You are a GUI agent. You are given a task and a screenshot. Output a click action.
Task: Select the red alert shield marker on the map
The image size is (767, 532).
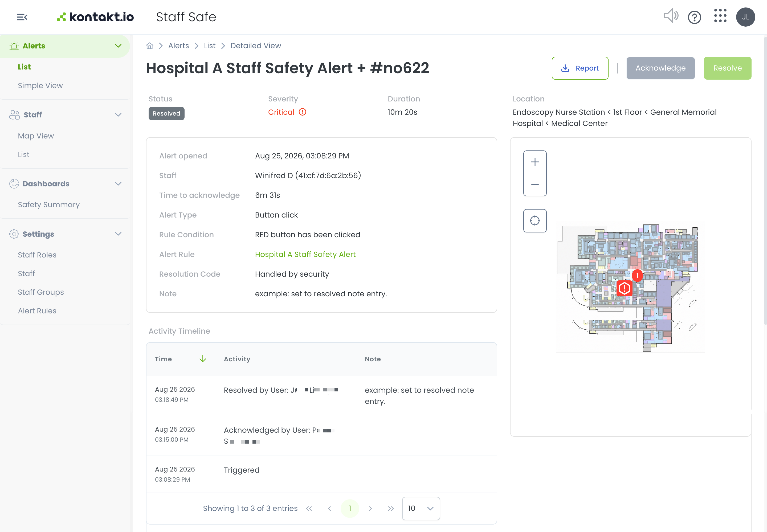point(624,288)
